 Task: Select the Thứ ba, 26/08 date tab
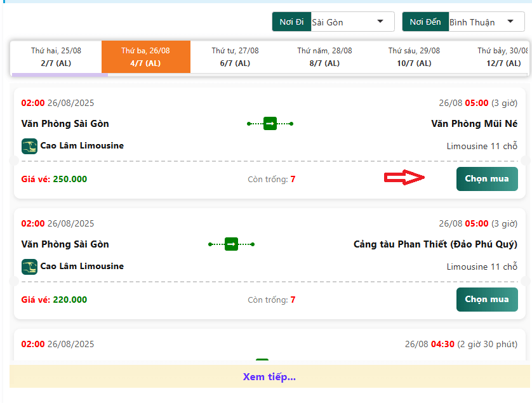point(145,56)
